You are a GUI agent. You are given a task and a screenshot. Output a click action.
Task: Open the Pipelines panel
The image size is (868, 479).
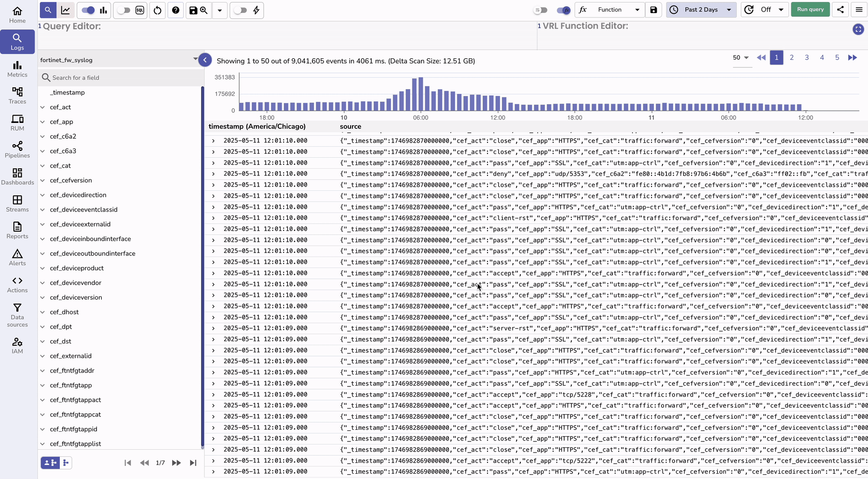point(17,149)
